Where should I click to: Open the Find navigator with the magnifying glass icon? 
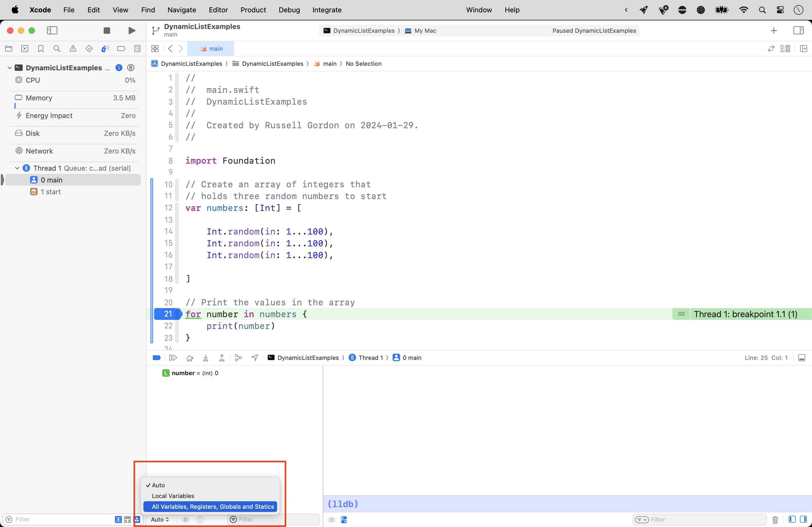coord(57,48)
